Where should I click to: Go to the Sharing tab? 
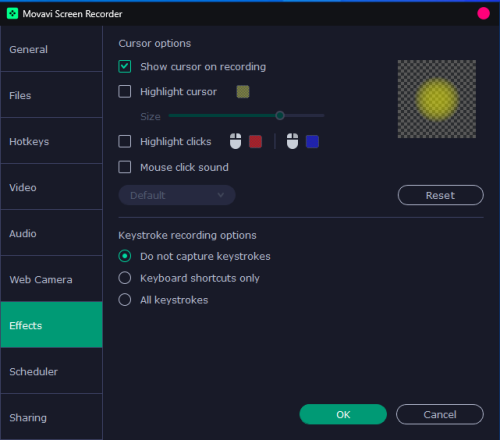pos(51,417)
